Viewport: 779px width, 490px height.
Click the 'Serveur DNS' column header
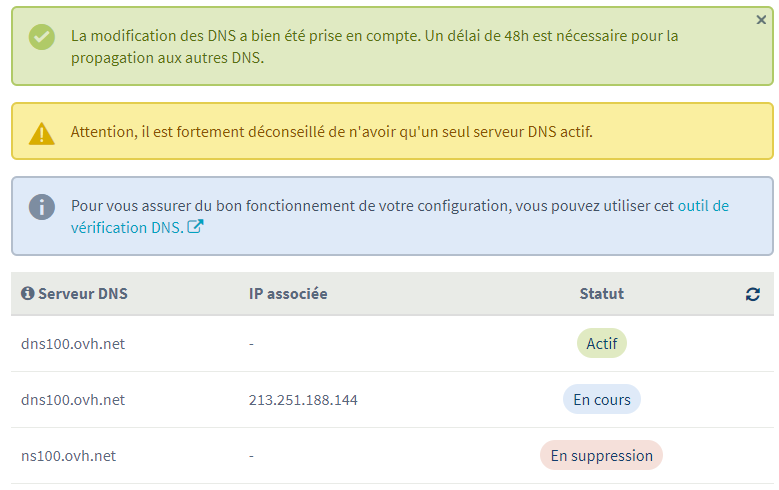pos(83,294)
